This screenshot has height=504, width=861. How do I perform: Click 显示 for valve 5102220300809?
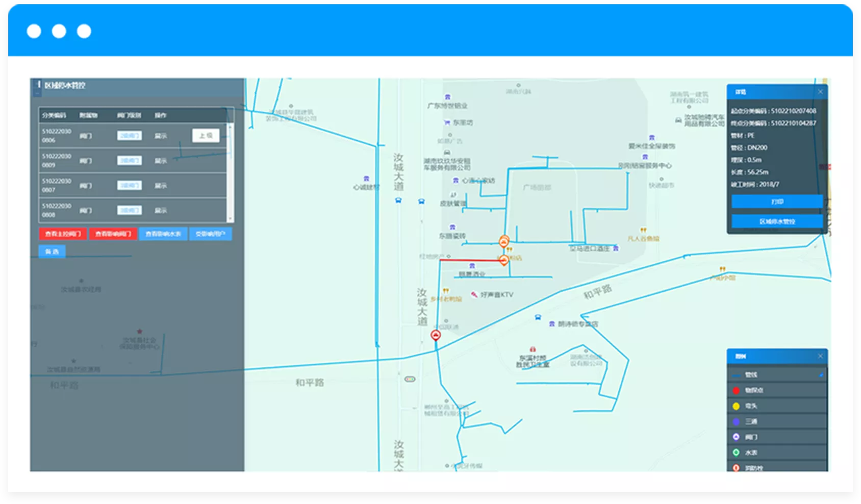(x=161, y=161)
